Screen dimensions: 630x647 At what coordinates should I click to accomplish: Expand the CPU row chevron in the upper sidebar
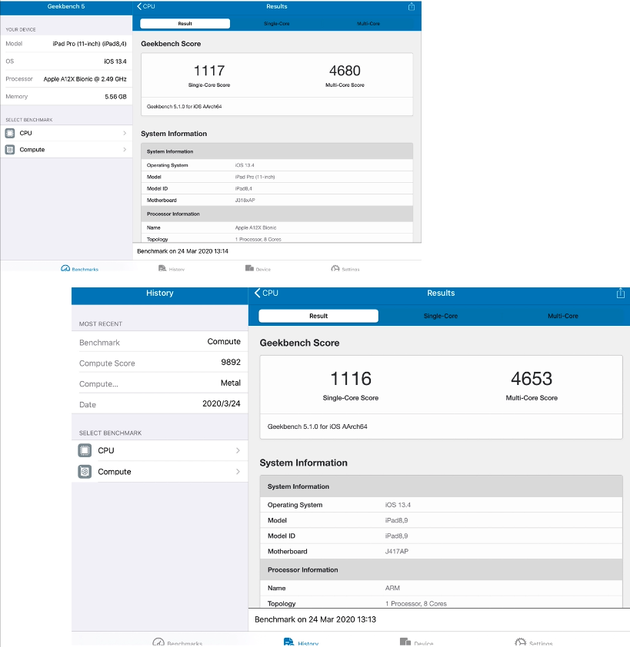pyautogui.click(x=125, y=133)
